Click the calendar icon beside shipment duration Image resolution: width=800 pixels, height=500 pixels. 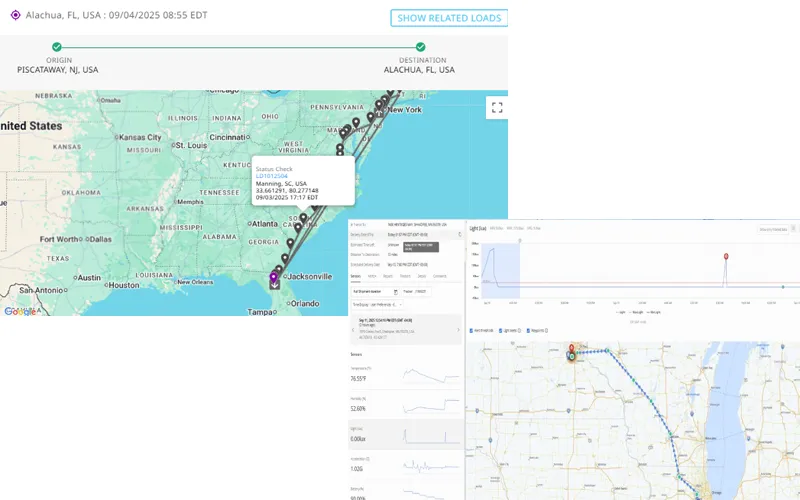(x=395, y=291)
